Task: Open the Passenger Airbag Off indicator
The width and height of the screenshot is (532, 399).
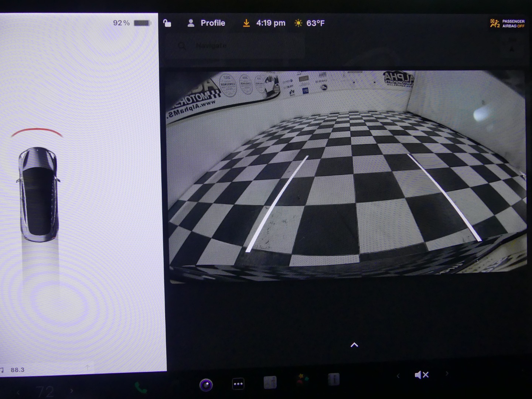Action: [x=507, y=24]
